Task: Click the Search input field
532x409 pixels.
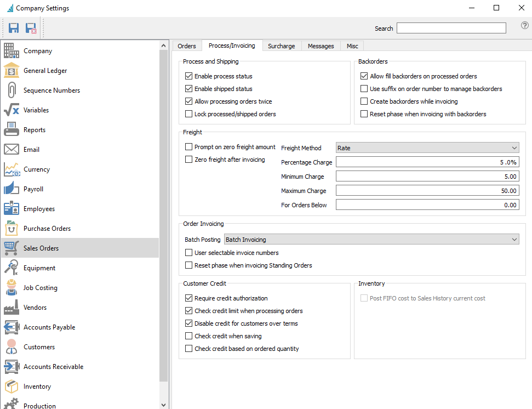Action: [x=451, y=28]
